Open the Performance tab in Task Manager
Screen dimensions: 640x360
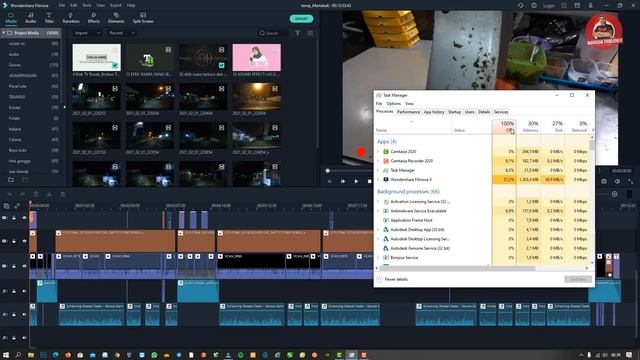pos(408,112)
